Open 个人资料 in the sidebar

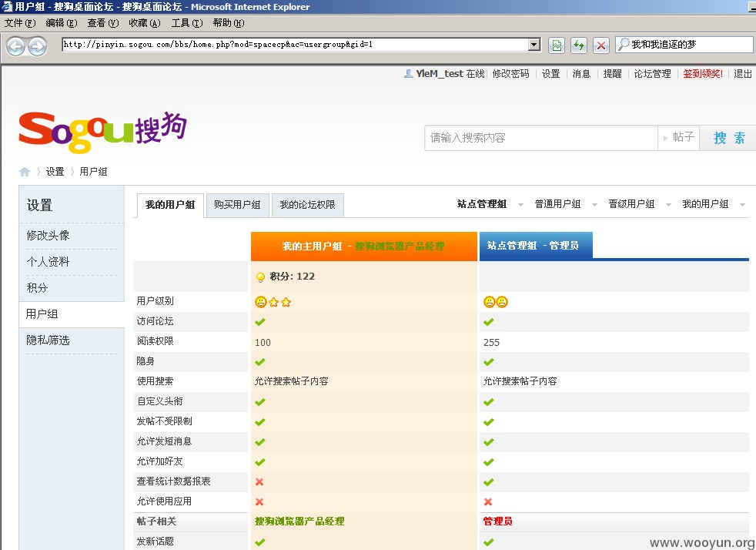pos(49,261)
